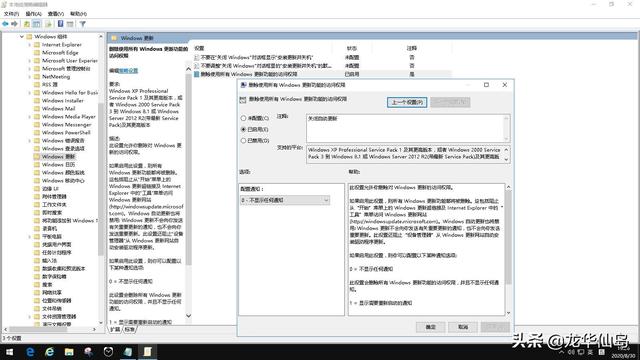Click the 状态 column header
This screenshot has width=640, height=360.
[x=352, y=48]
